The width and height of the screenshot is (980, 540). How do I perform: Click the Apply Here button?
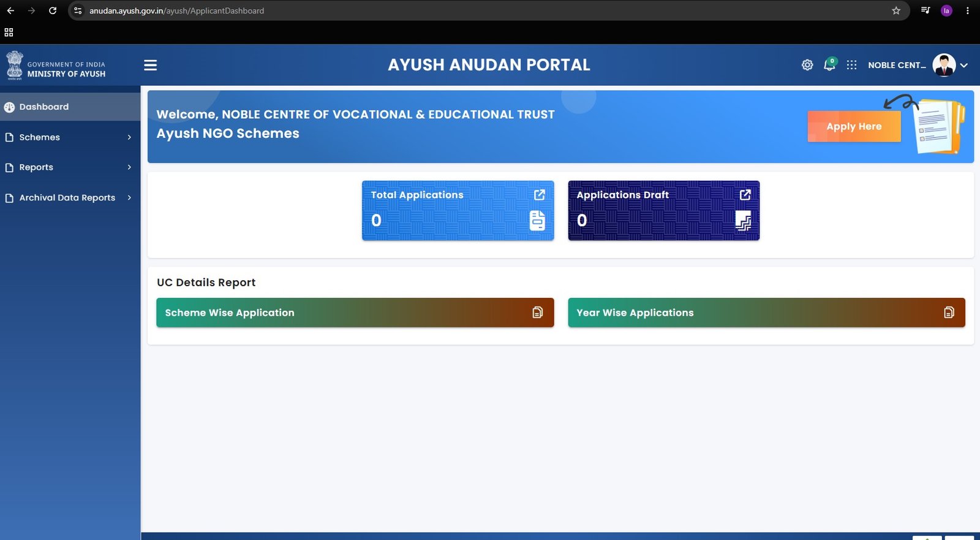[854, 126]
